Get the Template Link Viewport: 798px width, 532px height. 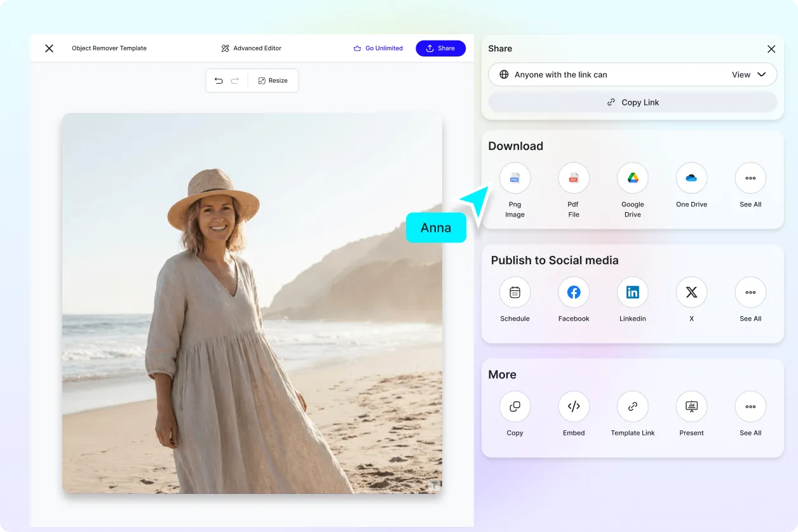click(x=632, y=406)
